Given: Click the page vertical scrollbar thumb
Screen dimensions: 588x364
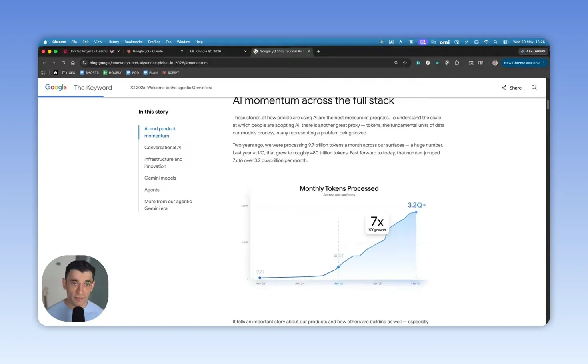Looking at the screenshot, I should click(548, 105).
